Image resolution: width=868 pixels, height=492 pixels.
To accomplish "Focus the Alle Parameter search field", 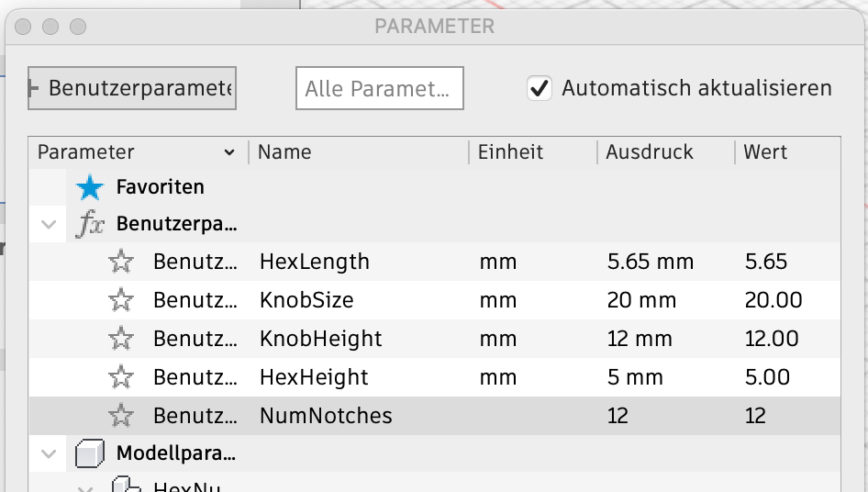I will (379, 88).
